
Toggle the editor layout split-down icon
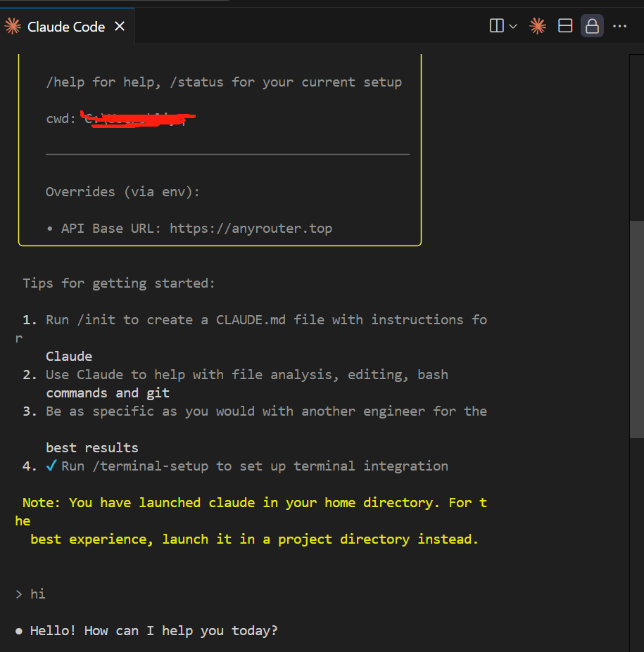click(x=565, y=26)
